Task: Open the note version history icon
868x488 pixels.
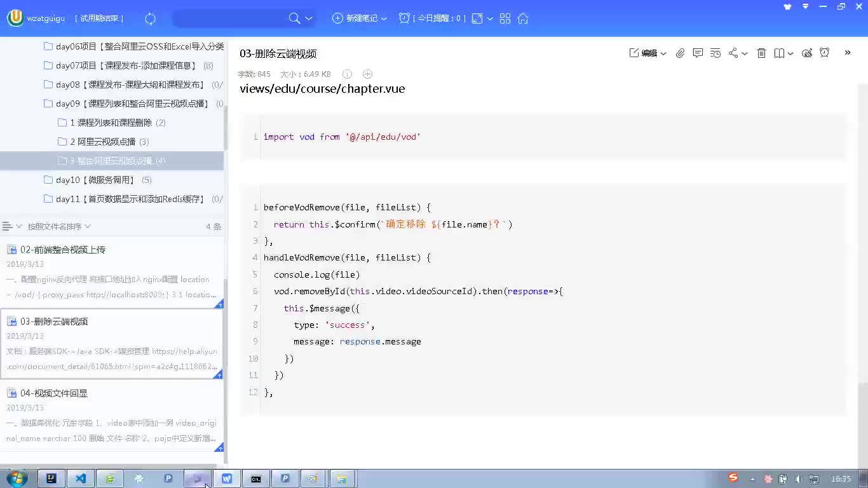Action: (715, 53)
